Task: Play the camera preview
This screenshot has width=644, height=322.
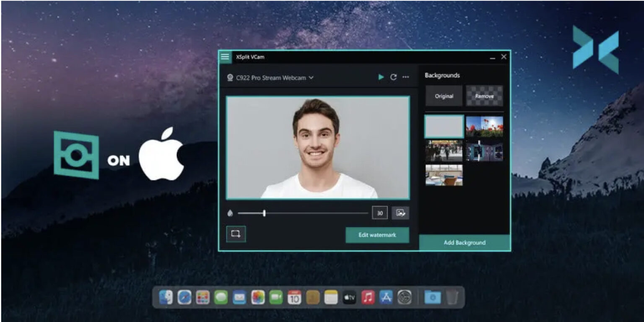Action: point(381,77)
